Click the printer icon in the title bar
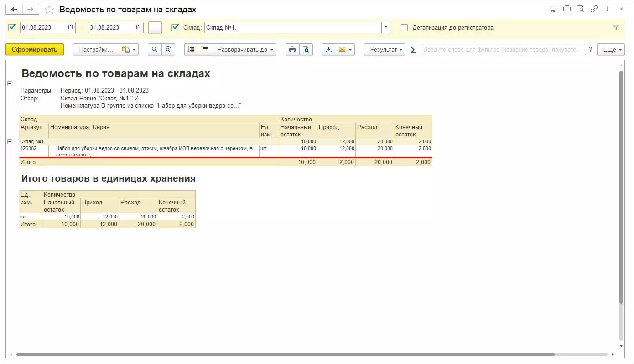Viewport: 634px width, 364px height. [x=567, y=9]
